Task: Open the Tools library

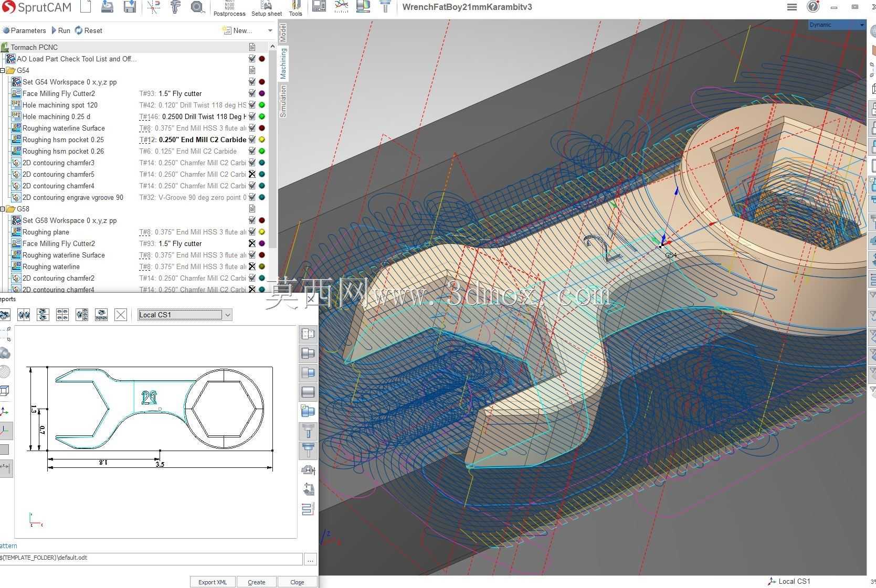Action: [295, 8]
